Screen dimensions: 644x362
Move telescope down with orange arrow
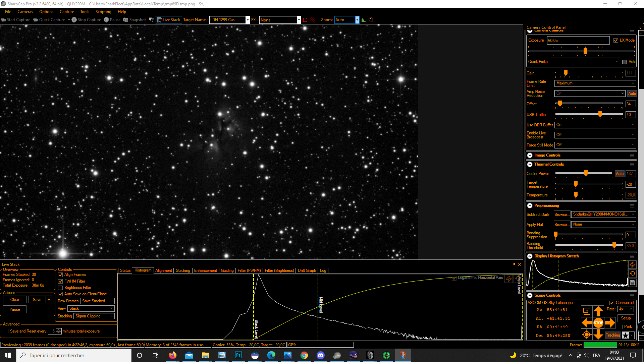coord(598,334)
